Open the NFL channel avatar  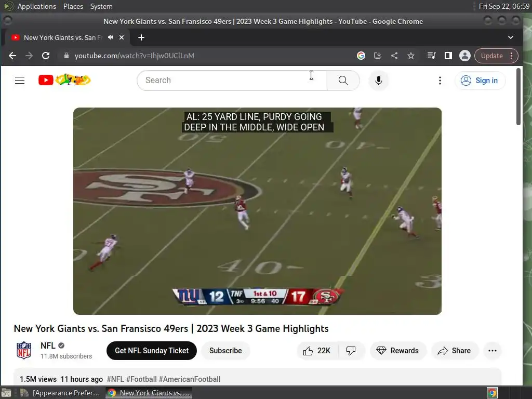(24, 351)
